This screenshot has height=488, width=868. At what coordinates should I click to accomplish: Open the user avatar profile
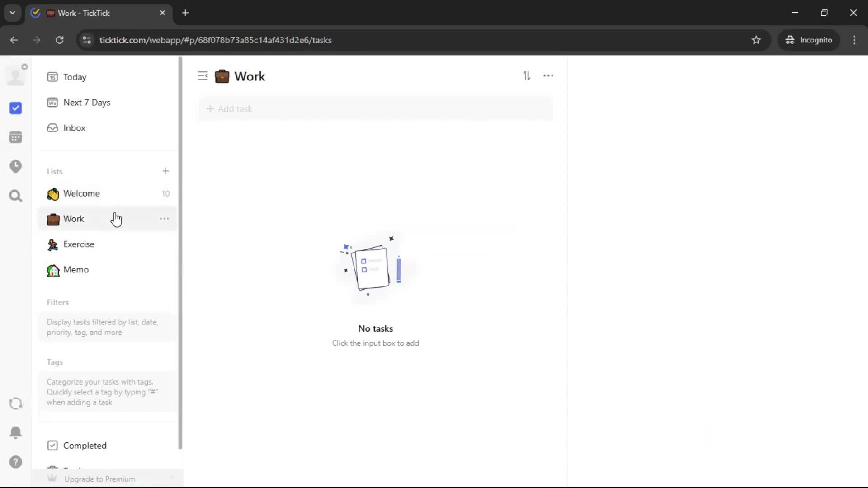[x=16, y=75]
